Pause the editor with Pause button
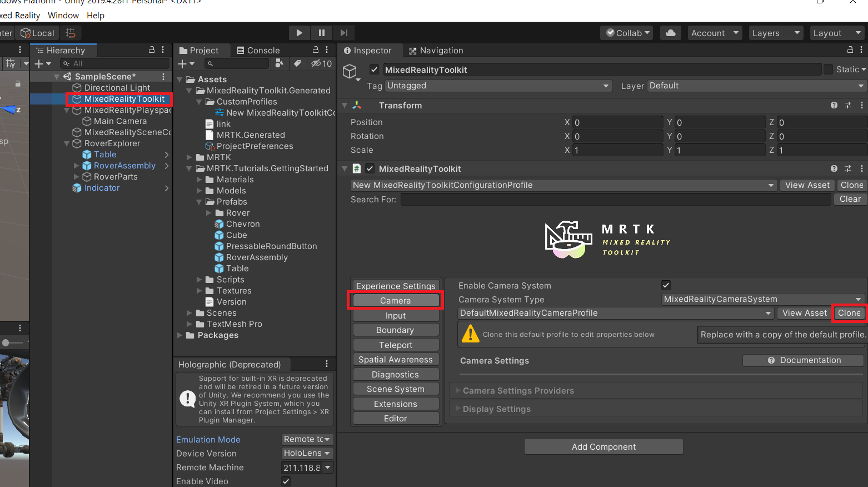Viewport: 868px width, 487px height. [x=321, y=33]
